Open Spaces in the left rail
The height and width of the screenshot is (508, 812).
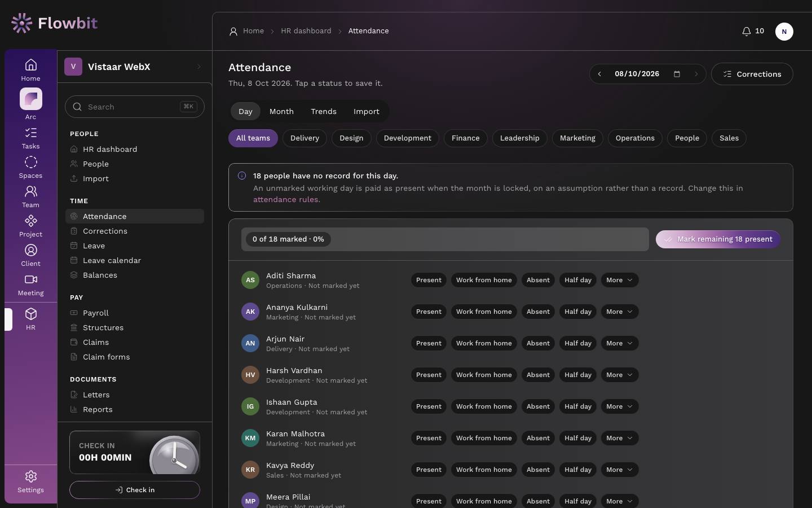click(x=30, y=168)
